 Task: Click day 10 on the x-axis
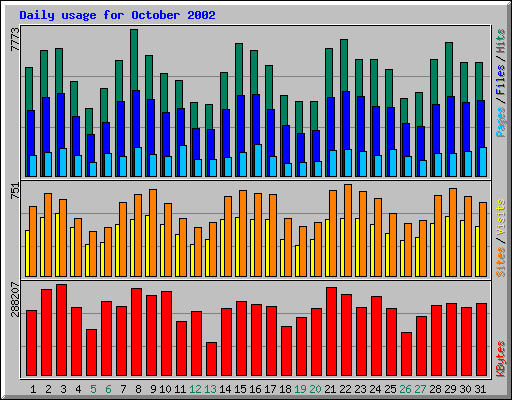pyautogui.click(x=165, y=389)
